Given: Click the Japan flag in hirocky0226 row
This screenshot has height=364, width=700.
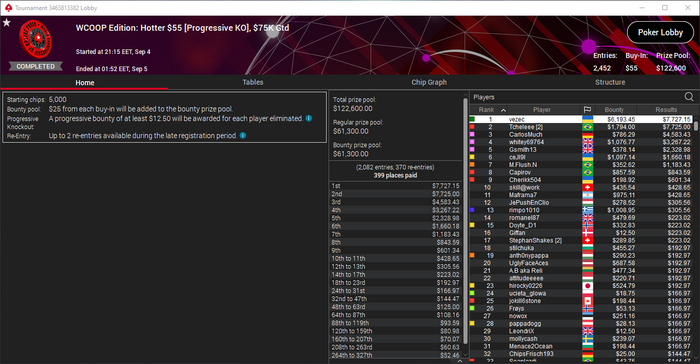Looking at the screenshot, I should pos(588,286).
